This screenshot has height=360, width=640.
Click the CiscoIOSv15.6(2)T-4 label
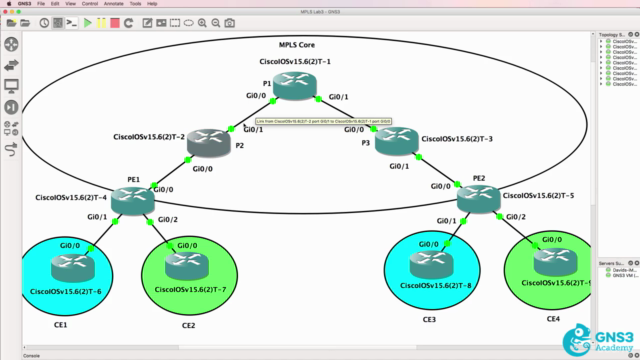pyautogui.click(x=71, y=198)
